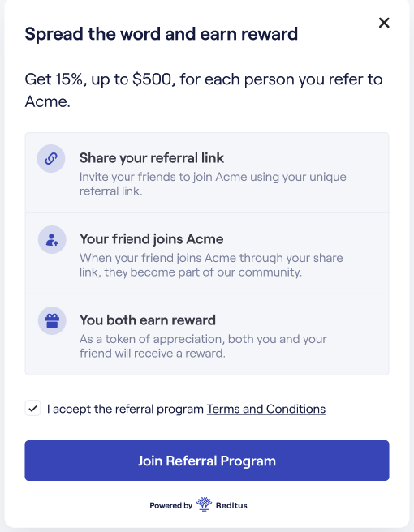Click the 'Spread the word and earn reward' title
This screenshot has height=532, width=414.
(x=162, y=34)
